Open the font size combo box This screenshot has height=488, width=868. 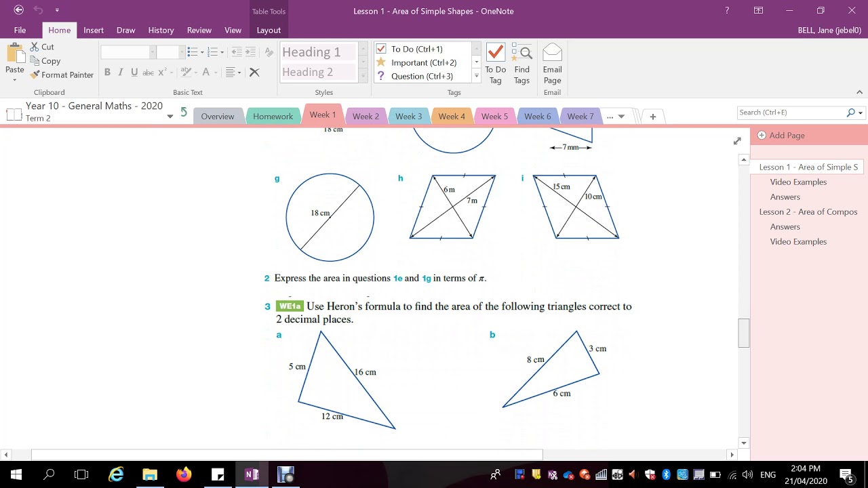[x=170, y=52]
